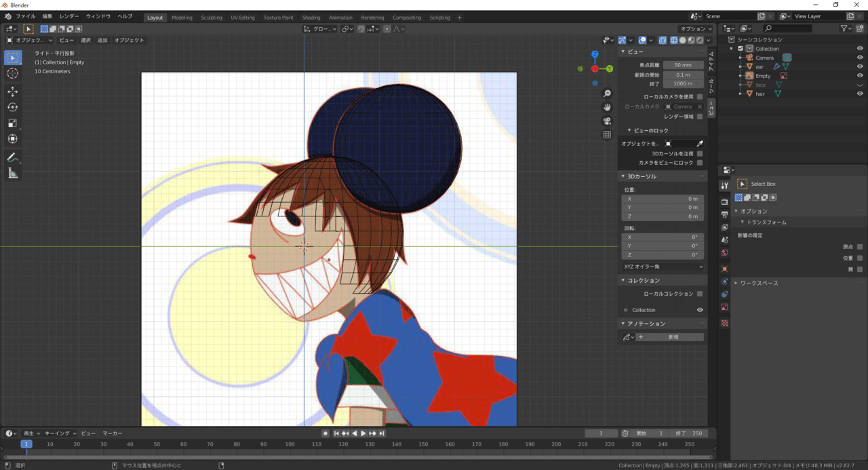Switch perspective/orthographic with the grid gizmo

(x=607, y=134)
